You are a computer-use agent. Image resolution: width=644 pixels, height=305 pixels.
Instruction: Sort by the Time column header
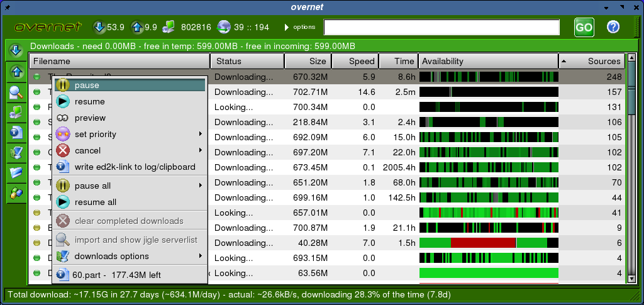(x=398, y=61)
